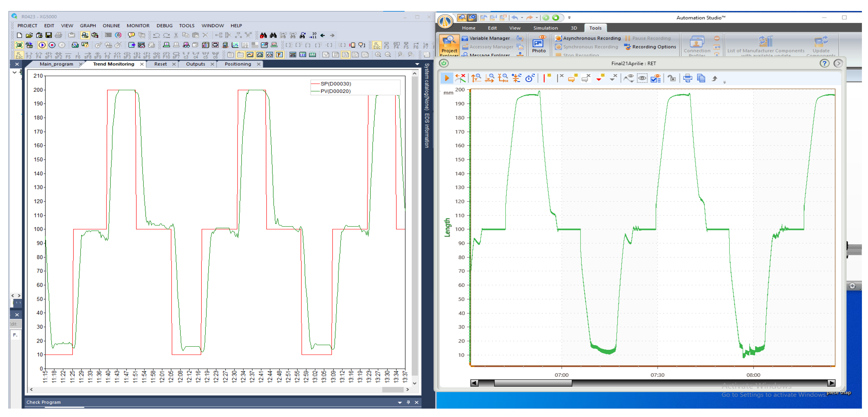The height and width of the screenshot is (417, 868).
Task: Click the print icon in plotter toolbar
Action: coord(687,78)
